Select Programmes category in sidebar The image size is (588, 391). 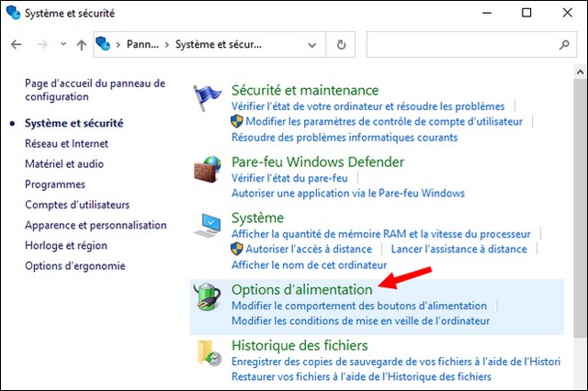tap(55, 184)
